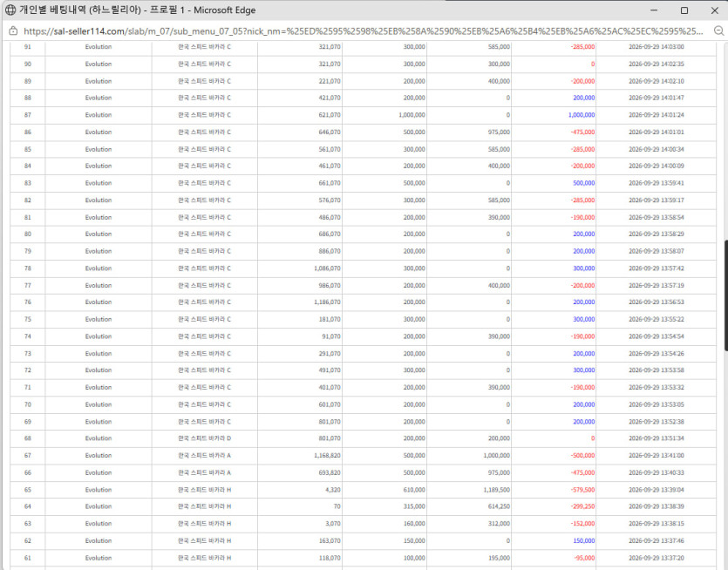Click the blue 500,000 profit in row 83
The height and width of the screenshot is (570, 728).
point(583,183)
